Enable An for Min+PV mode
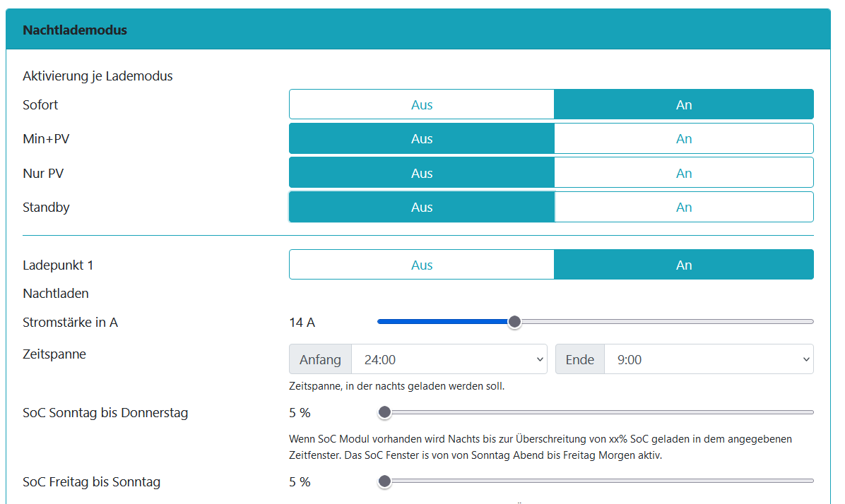This screenshot has width=845, height=504. click(683, 138)
